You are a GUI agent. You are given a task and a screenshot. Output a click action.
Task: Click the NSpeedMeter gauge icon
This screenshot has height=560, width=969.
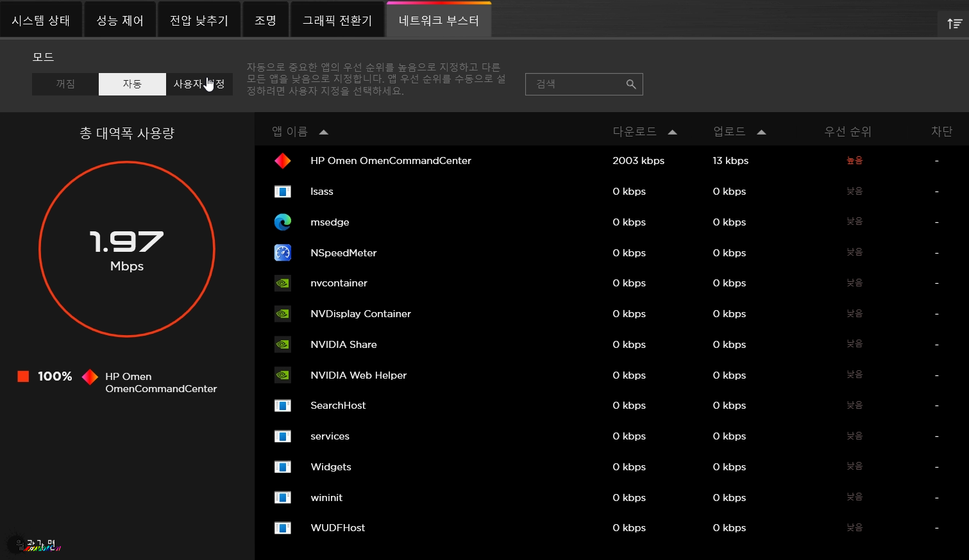pos(282,253)
